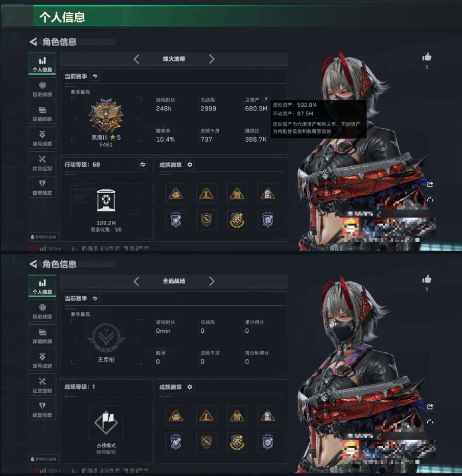The image size is (462, 476).
Task: Like the profile with upper thumbs-up icon
Action: (x=427, y=57)
